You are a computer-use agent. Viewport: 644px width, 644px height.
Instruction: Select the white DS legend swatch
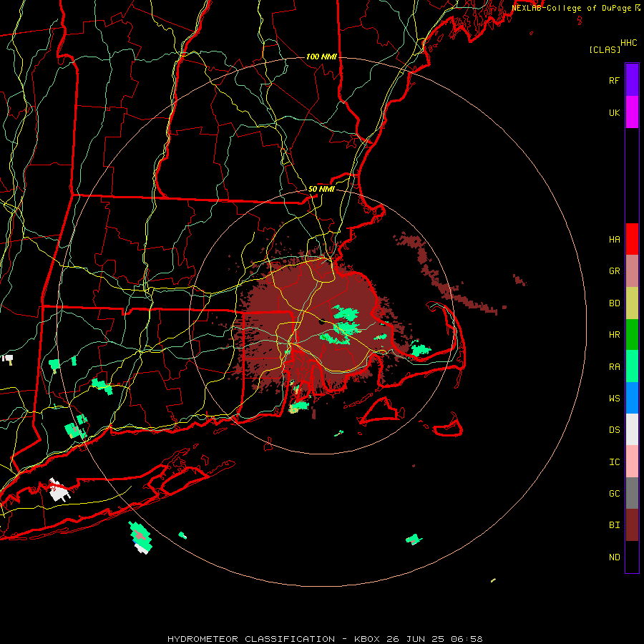click(632, 429)
